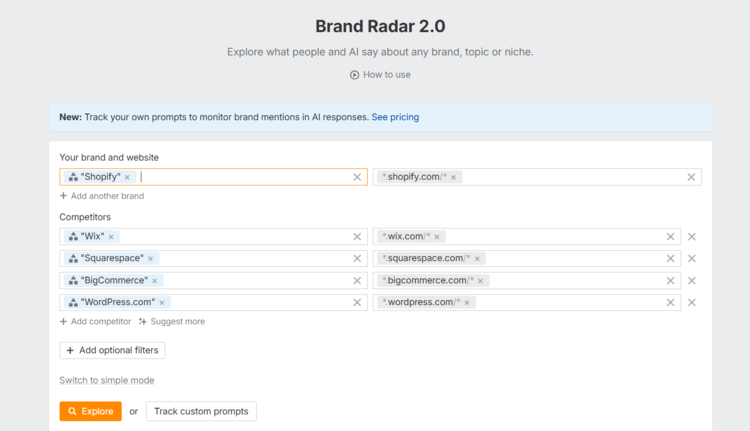Open the See pricing link
The width and height of the screenshot is (750, 431).
point(395,117)
